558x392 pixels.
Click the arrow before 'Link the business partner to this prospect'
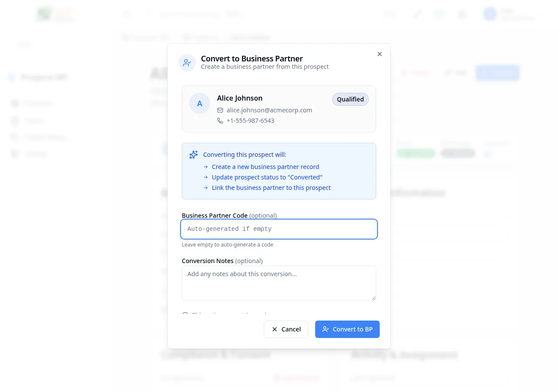point(205,187)
